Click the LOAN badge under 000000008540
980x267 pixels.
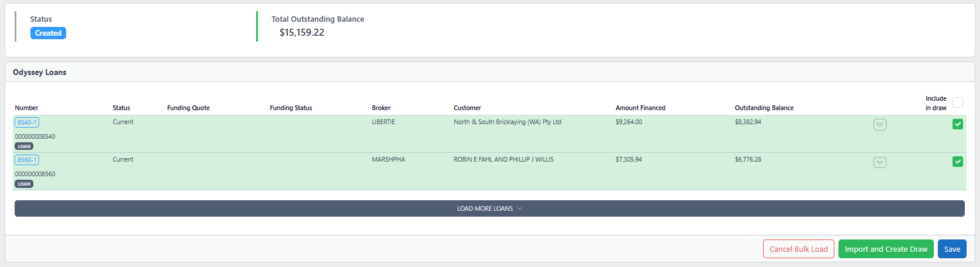pyautogui.click(x=24, y=146)
